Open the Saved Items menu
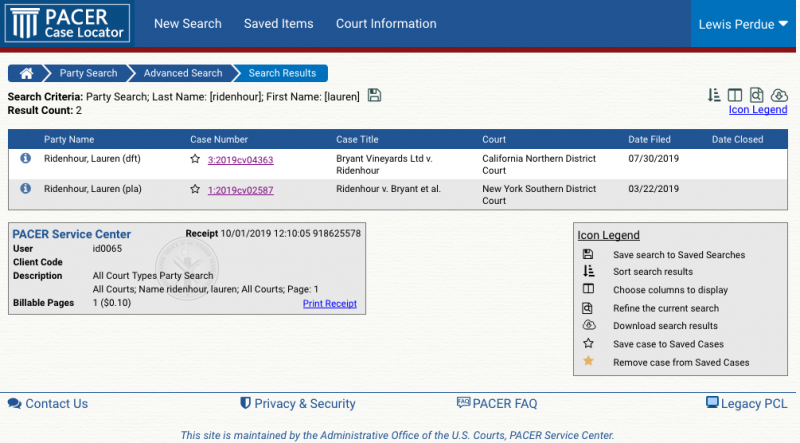800x443 pixels. coord(279,23)
